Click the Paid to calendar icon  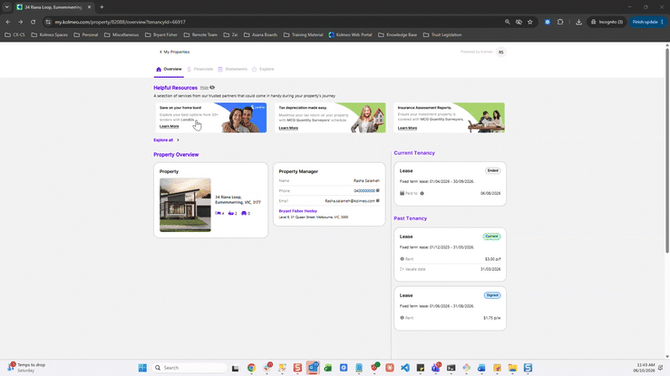tap(402, 193)
